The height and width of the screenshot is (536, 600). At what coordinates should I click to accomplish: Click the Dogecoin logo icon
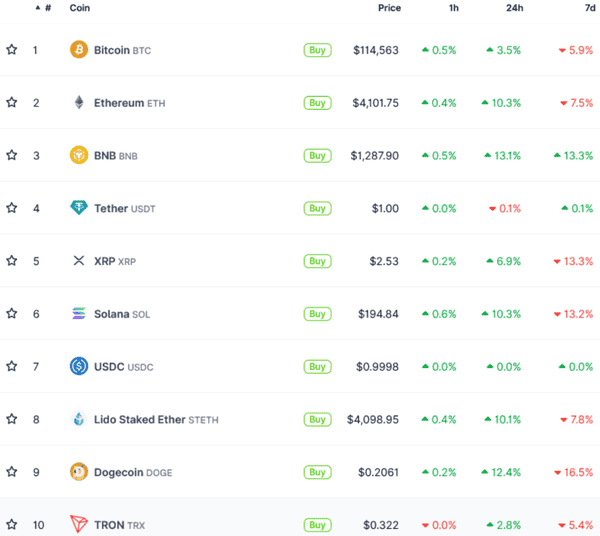79,472
